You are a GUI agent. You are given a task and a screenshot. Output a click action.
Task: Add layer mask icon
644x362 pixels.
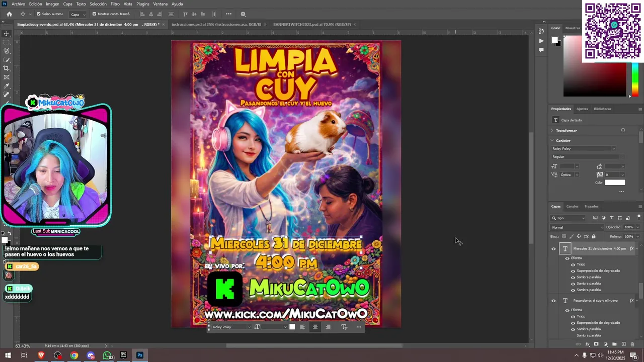coord(596,344)
